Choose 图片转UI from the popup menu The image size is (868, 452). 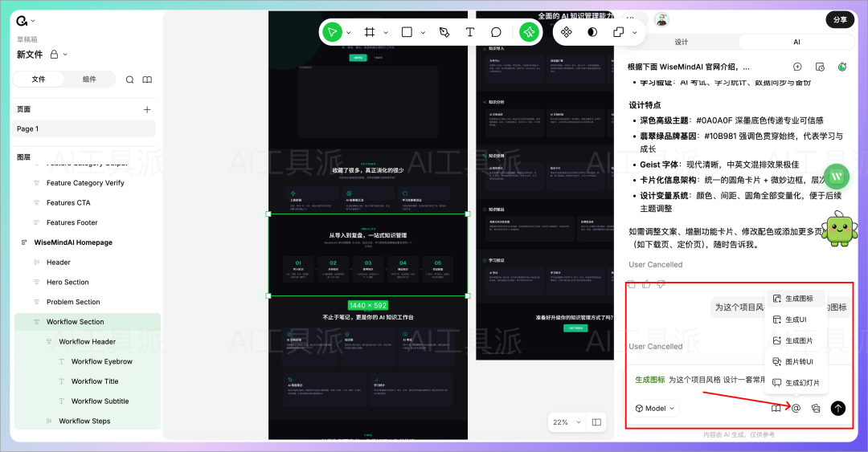point(796,361)
